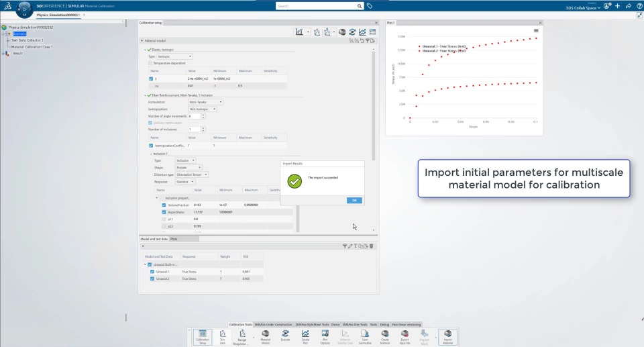Open the User Subroutine tool
The image size is (644, 347).
365,337
